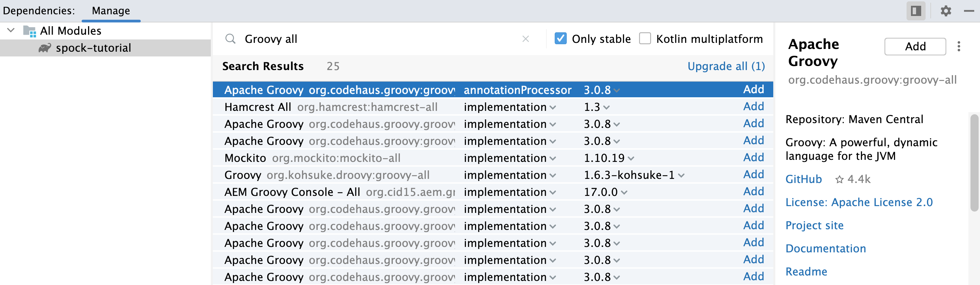Click the details panel vertical scrollbar
980x285 pixels.
pos(974,163)
